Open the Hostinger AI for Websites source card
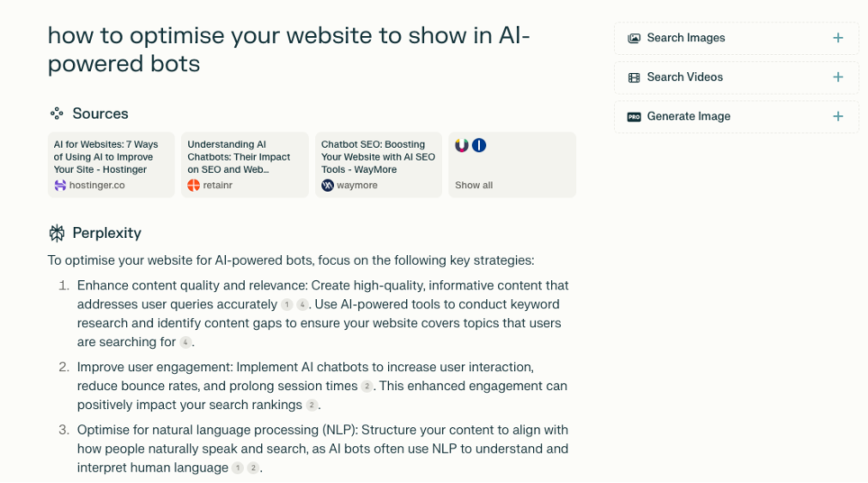The image size is (868, 483). pyautogui.click(x=112, y=165)
